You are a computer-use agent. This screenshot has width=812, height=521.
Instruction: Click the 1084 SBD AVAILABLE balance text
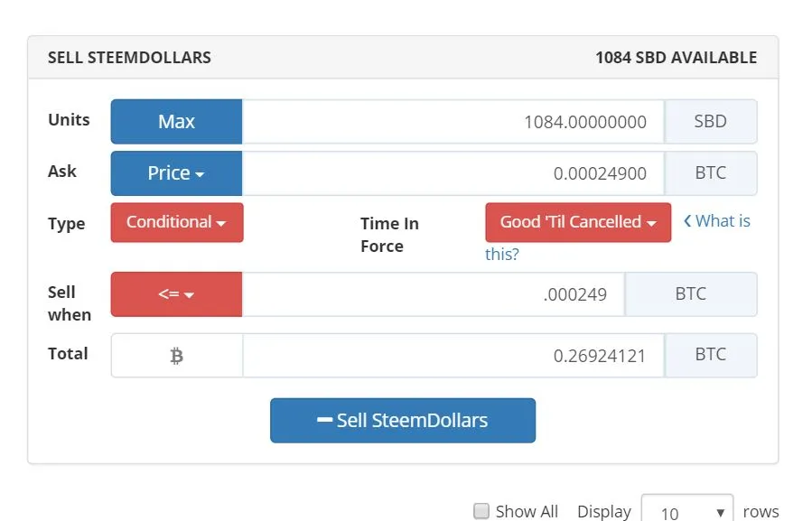(677, 58)
